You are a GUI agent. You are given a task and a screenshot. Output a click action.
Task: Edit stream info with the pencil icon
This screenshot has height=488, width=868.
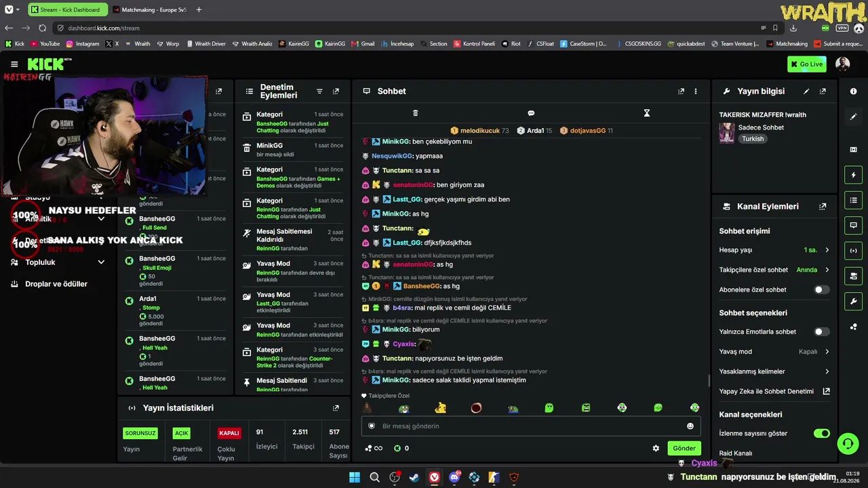[x=806, y=91]
